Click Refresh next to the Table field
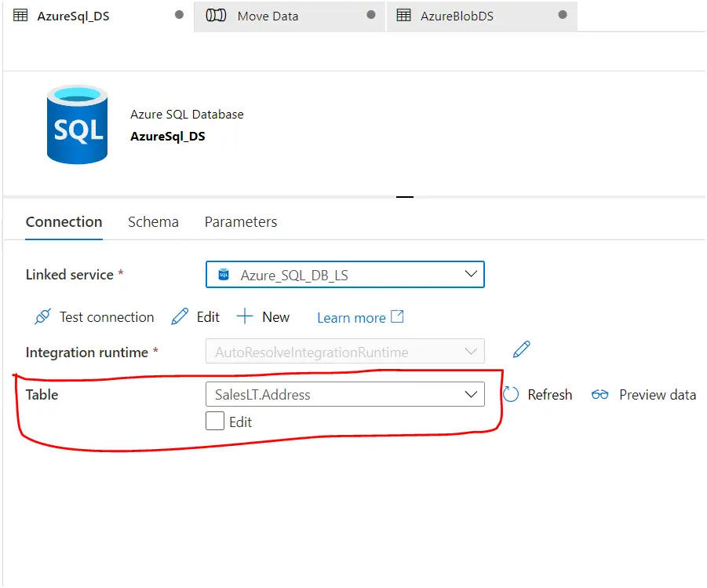Screen dimensions: 707x588 [x=538, y=394]
